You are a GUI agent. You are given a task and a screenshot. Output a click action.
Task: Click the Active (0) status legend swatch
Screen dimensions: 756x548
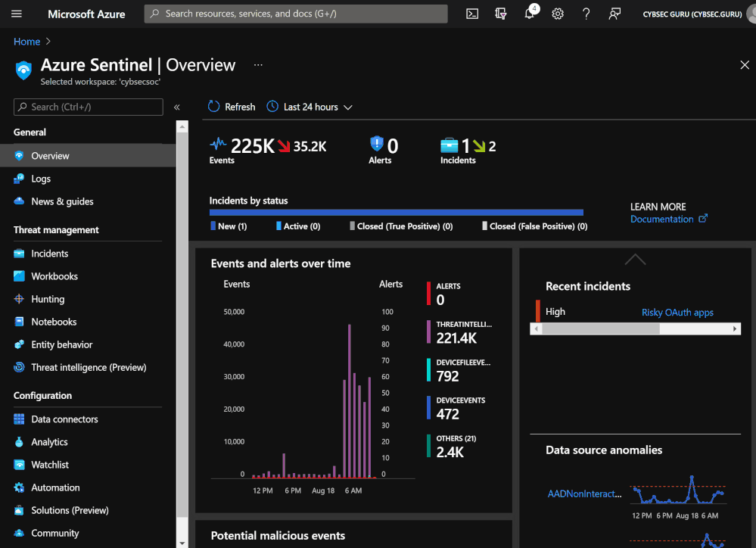click(x=278, y=226)
